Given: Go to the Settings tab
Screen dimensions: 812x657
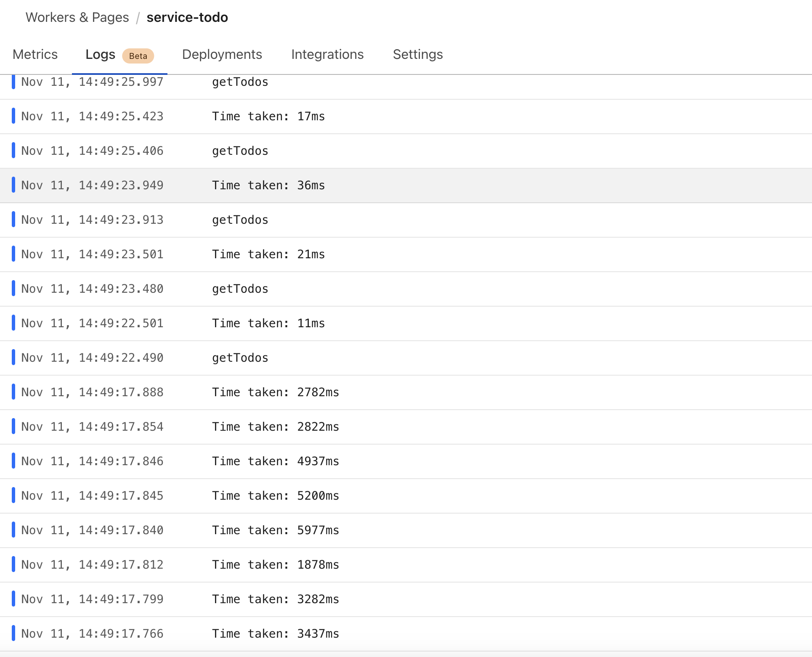Looking at the screenshot, I should point(417,55).
